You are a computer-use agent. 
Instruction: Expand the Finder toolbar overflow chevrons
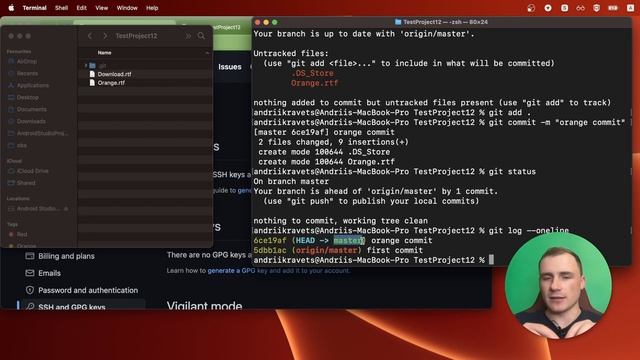pyautogui.click(x=188, y=36)
